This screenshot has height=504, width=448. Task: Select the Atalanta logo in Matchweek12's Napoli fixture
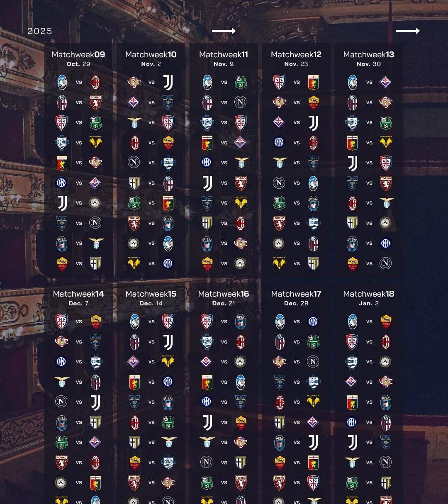(313, 183)
